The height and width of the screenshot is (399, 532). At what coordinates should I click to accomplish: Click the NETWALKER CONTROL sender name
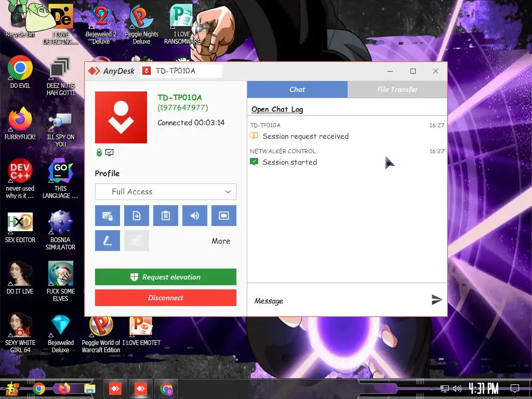[283, 151]
